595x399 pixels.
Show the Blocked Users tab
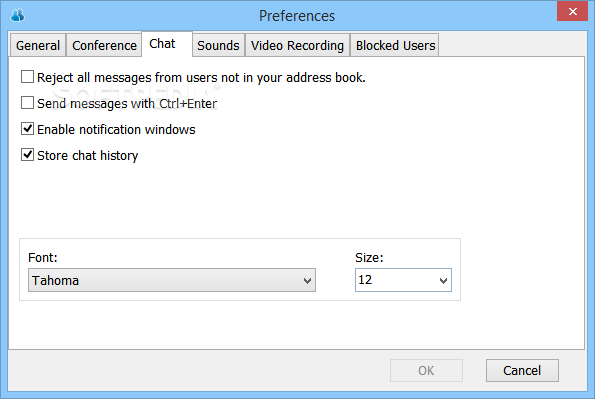coord(395,45)
